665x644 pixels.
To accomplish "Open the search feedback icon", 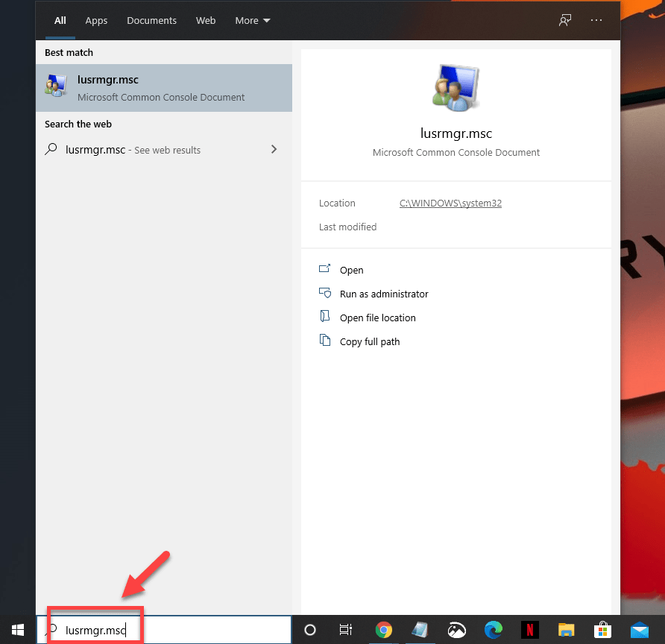I will tap(565, 20).
